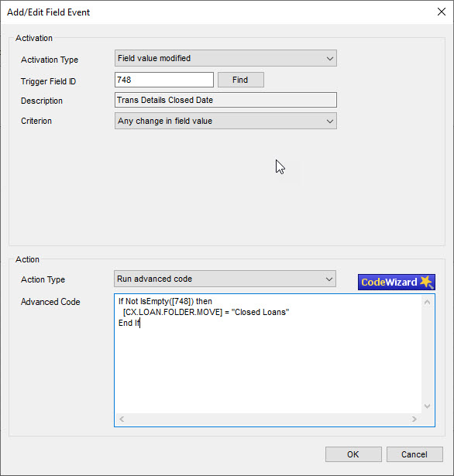Click the Find button
The image size is (454, 476).
click(241, 80)
